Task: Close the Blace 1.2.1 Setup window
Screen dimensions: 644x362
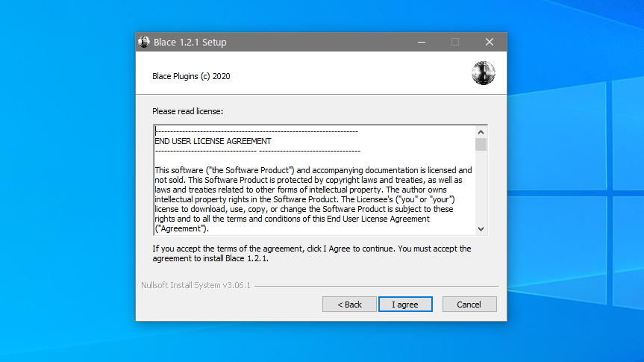Action: tap(490, 42)
